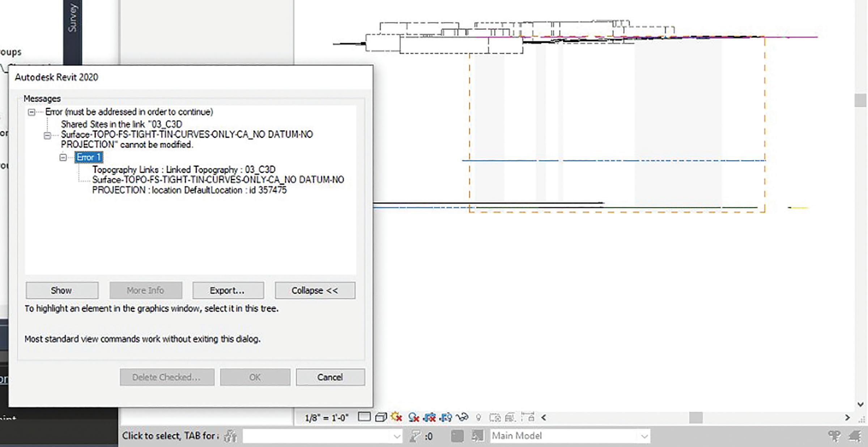The height and width of the screenshot is (447, 868).
Task: Click the vertical scrollbar thumb in drawing view
Action: click(x=861, y=100)
